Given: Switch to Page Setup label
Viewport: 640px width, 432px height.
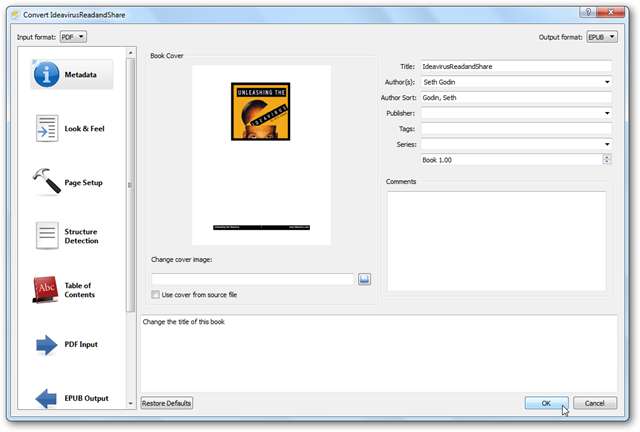Looking at the screenshot, I should (83, 183).
